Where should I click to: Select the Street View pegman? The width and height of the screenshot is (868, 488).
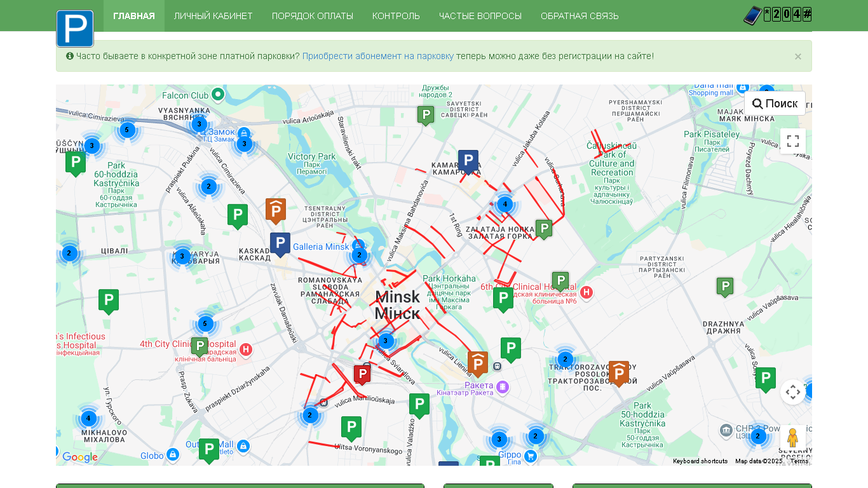[x=792, y=438]
